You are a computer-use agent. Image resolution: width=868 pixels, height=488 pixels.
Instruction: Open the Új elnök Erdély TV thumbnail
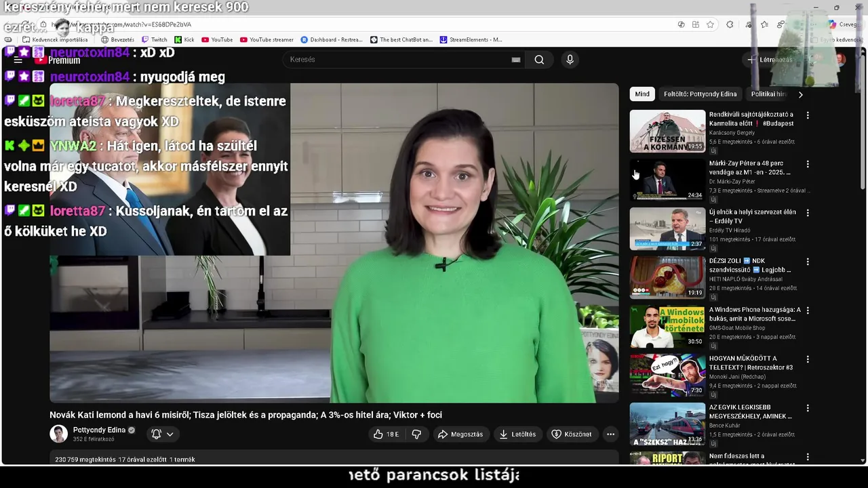[667, 229]
